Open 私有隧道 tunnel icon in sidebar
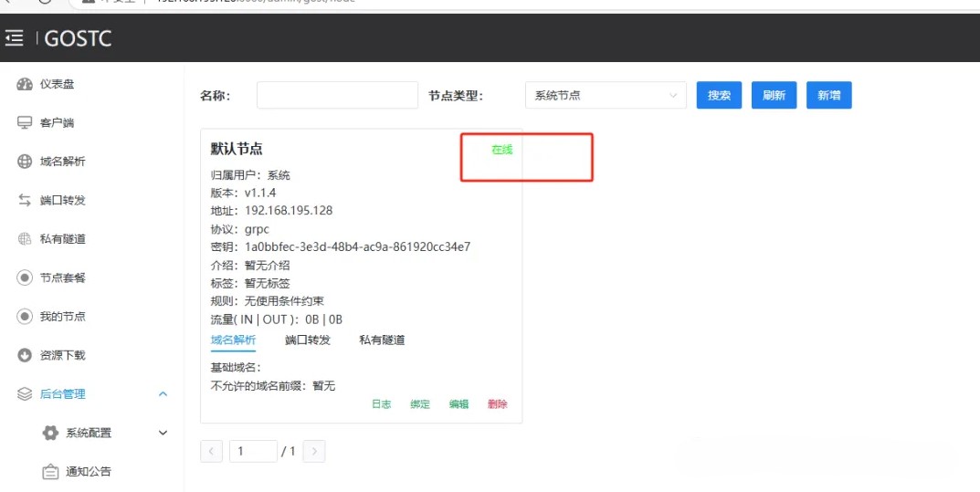This screenshot has width=980, height=492. pyautogui.click(x=25, y=239)
